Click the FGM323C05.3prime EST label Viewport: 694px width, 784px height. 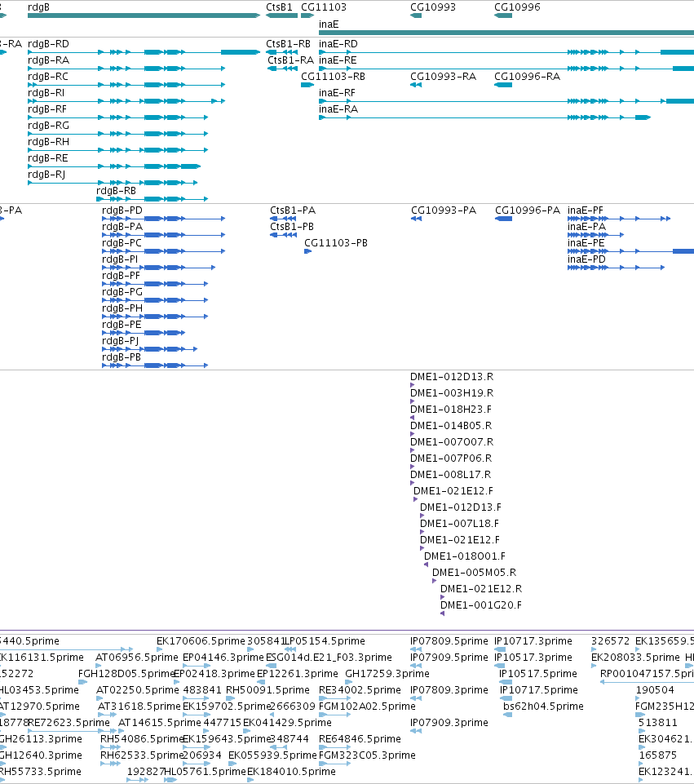(367, 755)
